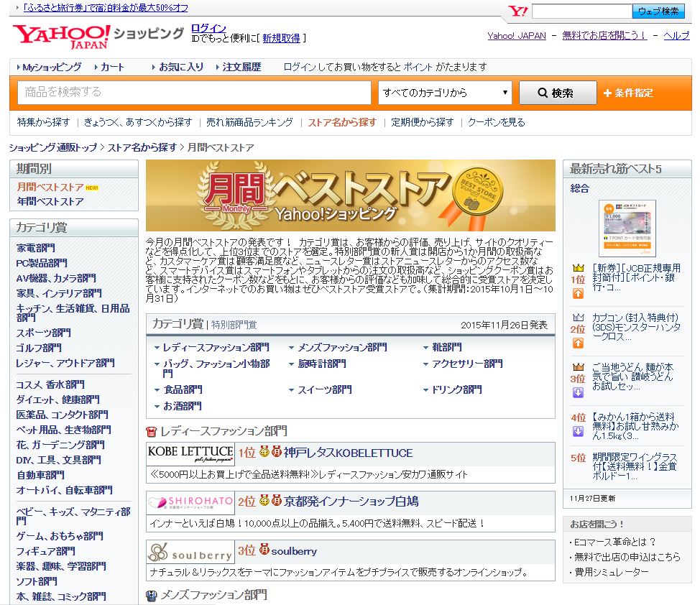700x605 pixels.
Task: Select 年間ベストストア in the period panel
Action: (x=50, y=202)
